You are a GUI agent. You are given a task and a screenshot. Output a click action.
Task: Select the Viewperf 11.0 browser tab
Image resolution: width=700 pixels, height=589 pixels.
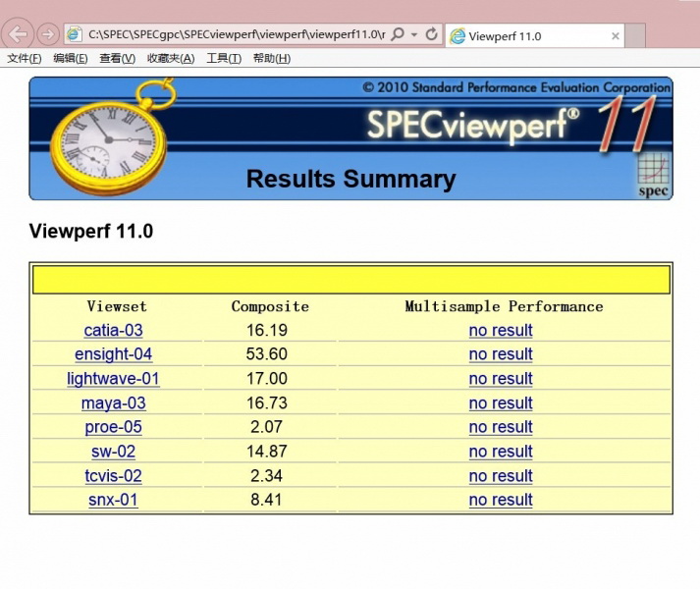(535, 35)
